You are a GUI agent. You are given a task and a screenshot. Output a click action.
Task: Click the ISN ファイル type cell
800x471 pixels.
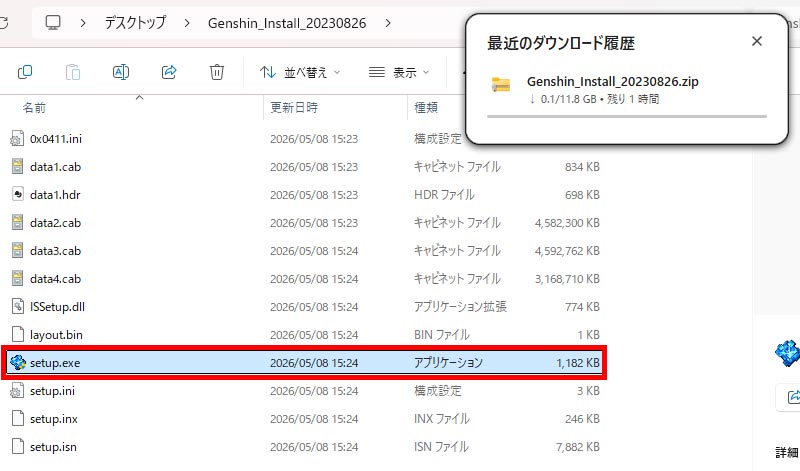click(x=441, y=447)
